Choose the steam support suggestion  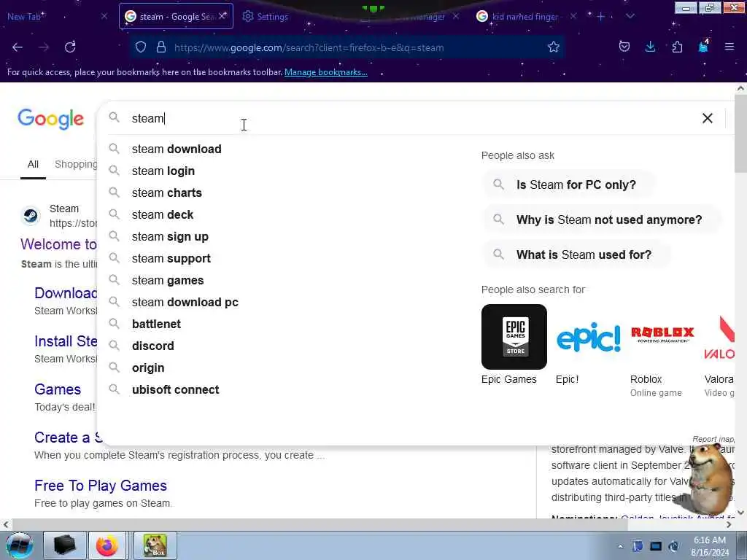pos(171,259)
